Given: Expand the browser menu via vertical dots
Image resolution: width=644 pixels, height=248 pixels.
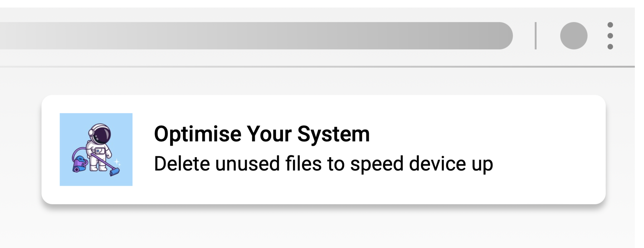Looking at the screenshot, I should tap(610, 36).
